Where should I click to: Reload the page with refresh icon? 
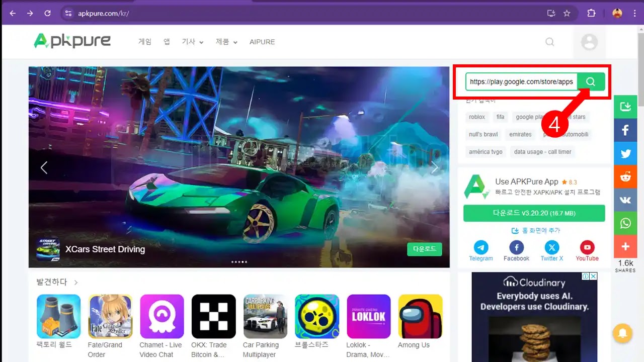[x=47, y=14]
